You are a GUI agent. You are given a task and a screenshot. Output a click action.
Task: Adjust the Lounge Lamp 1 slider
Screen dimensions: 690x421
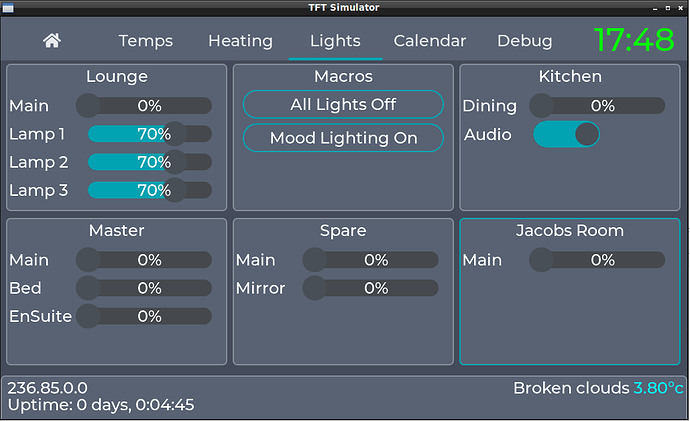[x=150, y=134]
